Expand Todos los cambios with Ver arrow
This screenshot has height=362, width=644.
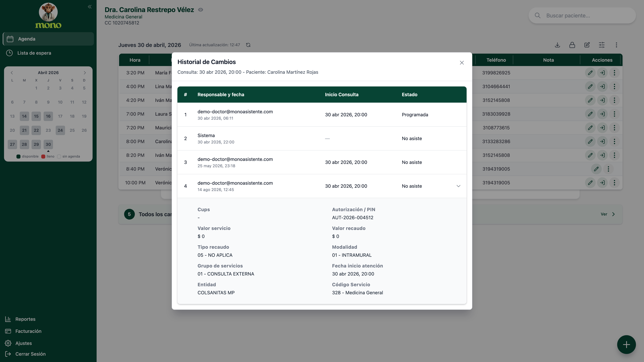click(x=608, y=214)
